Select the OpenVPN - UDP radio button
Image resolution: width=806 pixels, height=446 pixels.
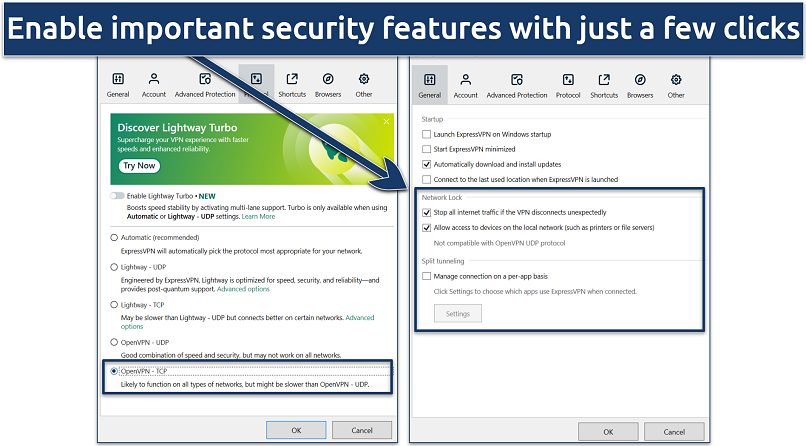point(114,342)
